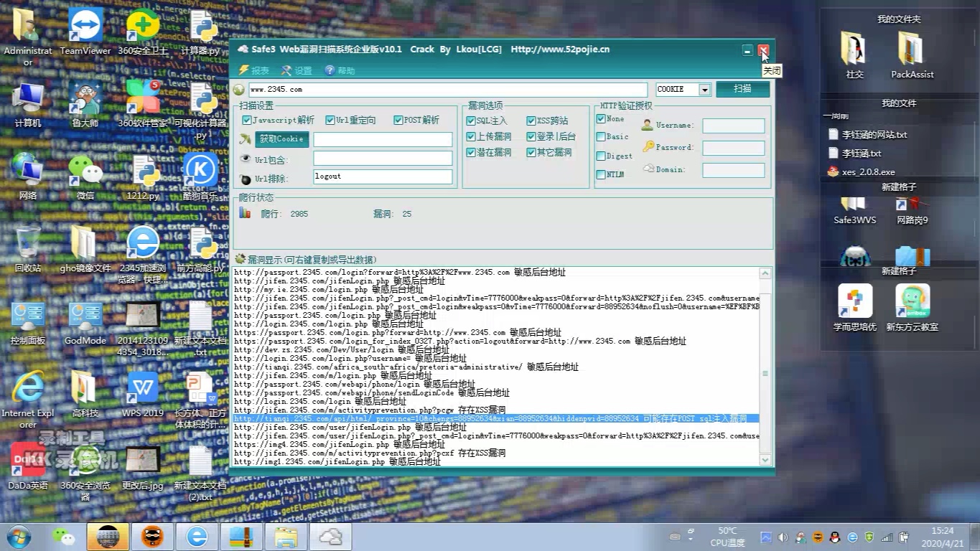This screenshot has width=980, height=551.
Task: Open the 1212.py Python file
Action: click(143, 176)
